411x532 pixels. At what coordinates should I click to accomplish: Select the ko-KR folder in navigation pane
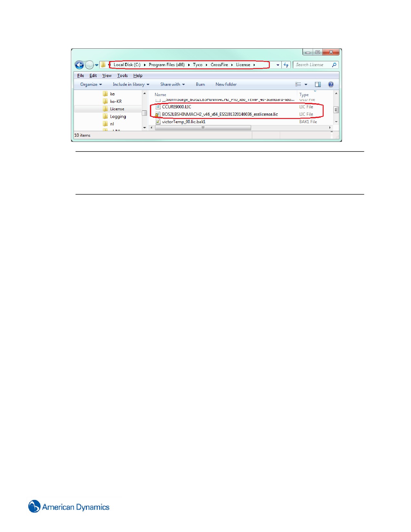click(x=116, y=101)
